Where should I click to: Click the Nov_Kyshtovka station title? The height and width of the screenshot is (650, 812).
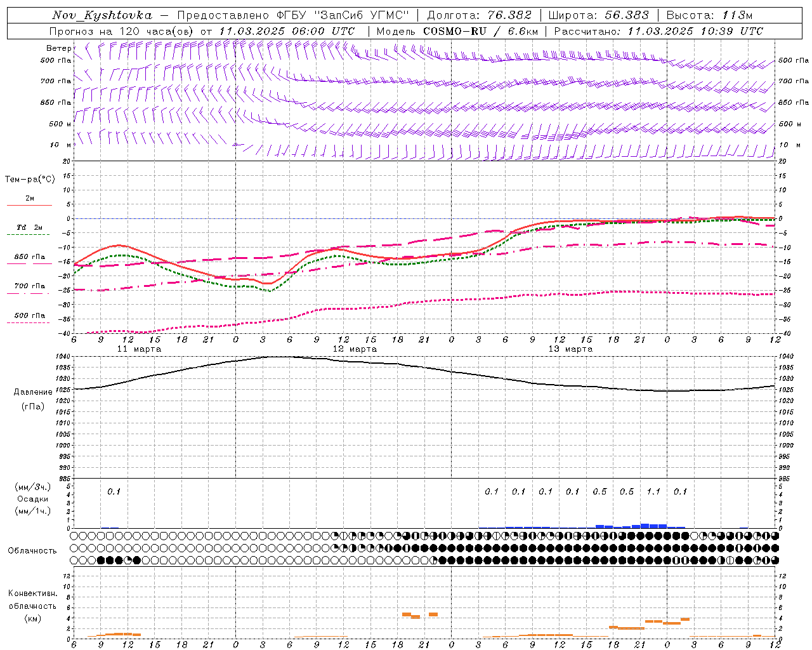coord(102,15)
